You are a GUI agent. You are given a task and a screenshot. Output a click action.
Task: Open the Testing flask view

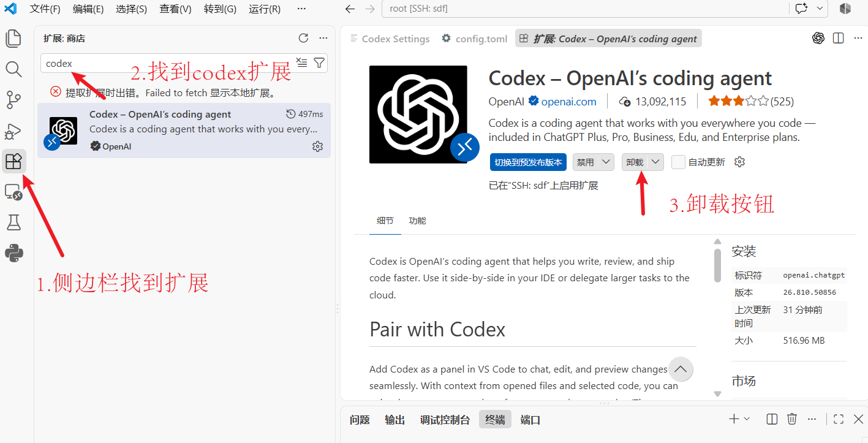13,222
